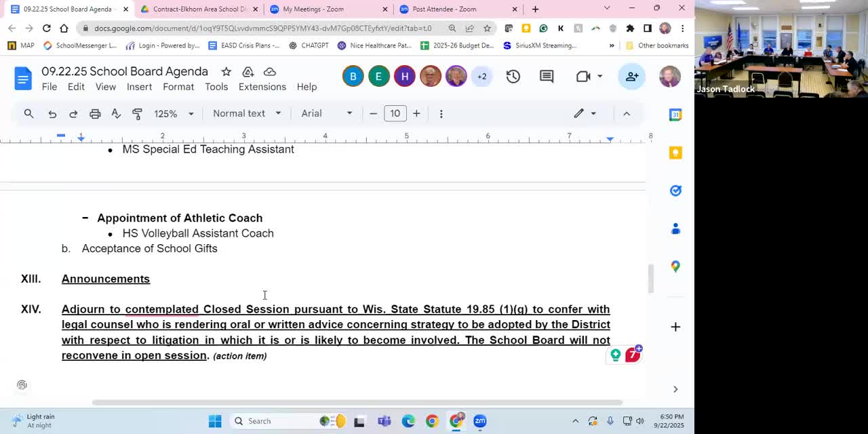The height and width of the screenshot is (434, 868).
Task: Open the Normal text style dropdown
Action: (x=246, y=113)
